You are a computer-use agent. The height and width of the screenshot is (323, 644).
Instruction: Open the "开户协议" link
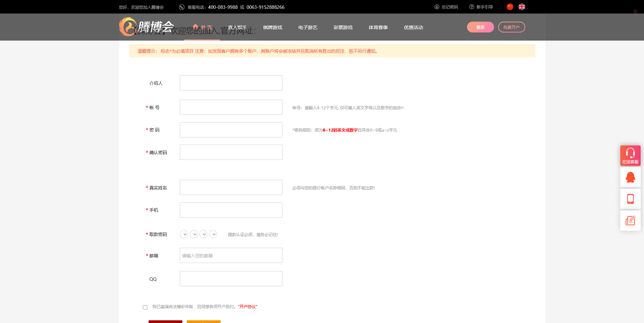(x=248, y=307)
